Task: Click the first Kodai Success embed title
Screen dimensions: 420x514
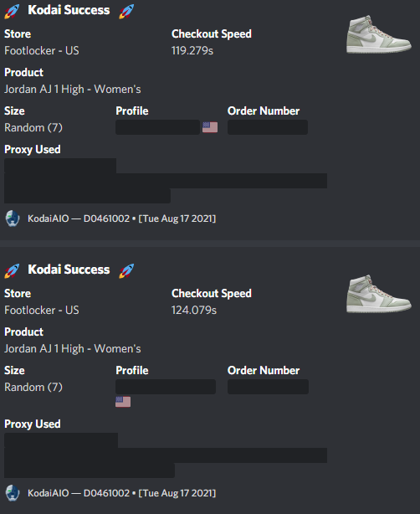Action: pyautogui.click(x=69, y=10)
